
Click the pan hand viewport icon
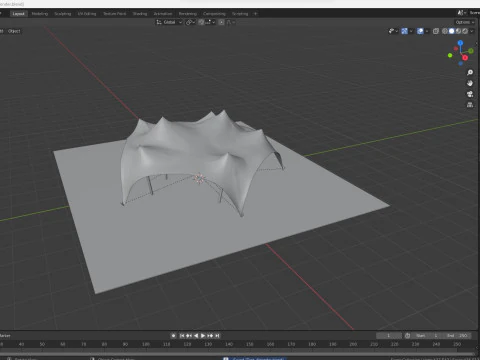coord(470,83)
